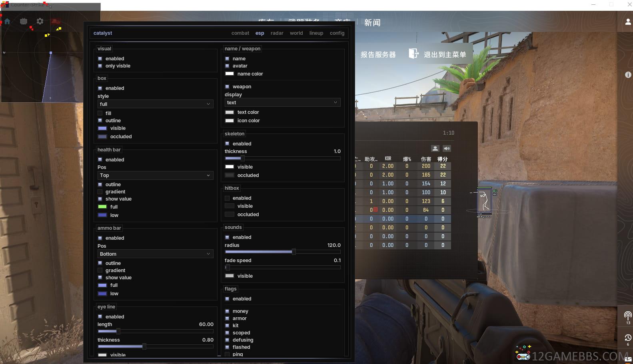Click the player icon above the scoreboard
The image size is (633, 364).
435,149
